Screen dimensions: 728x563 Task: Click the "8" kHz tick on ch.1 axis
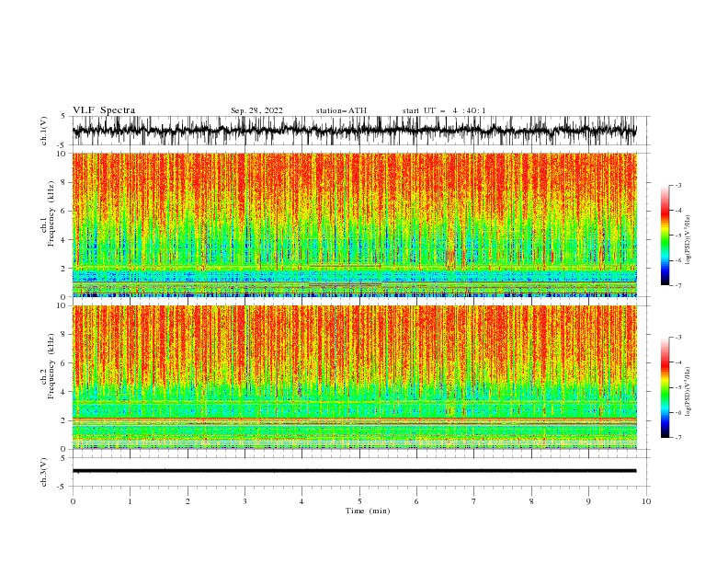(64, 182)
